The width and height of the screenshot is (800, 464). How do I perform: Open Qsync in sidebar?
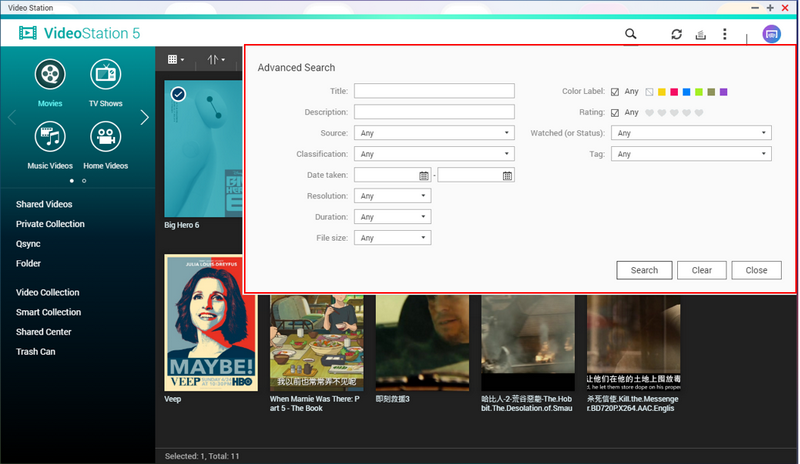(28, 244)
